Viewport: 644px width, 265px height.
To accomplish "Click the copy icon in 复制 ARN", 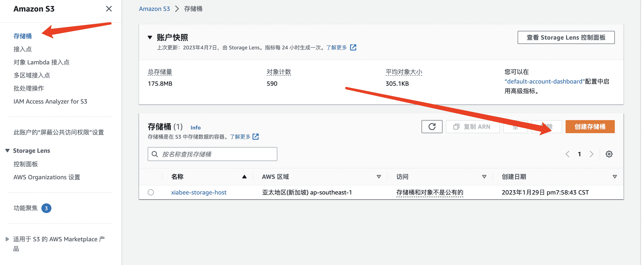I will [x=456, y=127].
